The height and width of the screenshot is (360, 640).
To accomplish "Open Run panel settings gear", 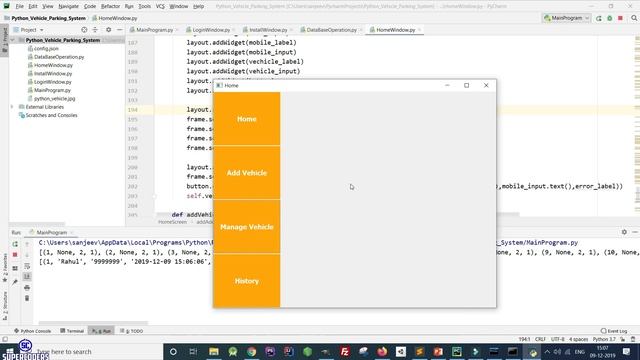I will point(624,232).
